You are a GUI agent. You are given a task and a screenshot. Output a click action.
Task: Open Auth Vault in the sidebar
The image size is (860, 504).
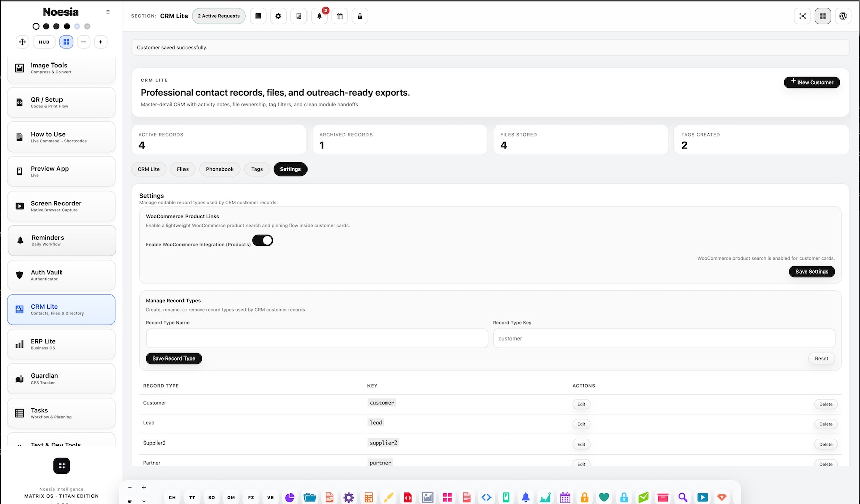61,275
